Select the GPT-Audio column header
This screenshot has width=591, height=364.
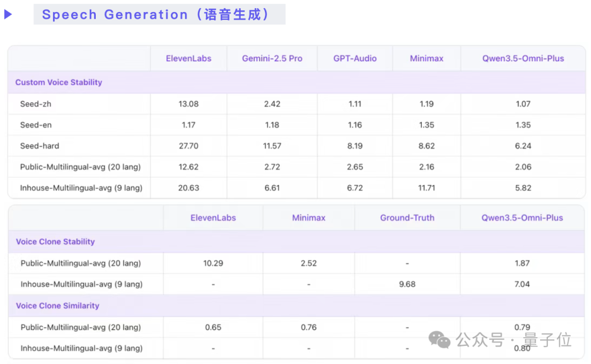pos(355,59)
